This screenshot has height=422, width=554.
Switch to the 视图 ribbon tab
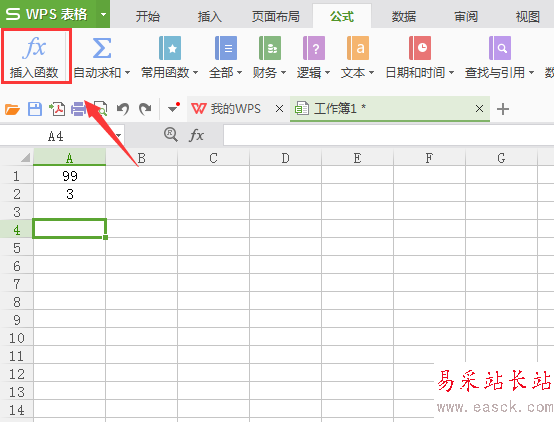tap(528, 16)
